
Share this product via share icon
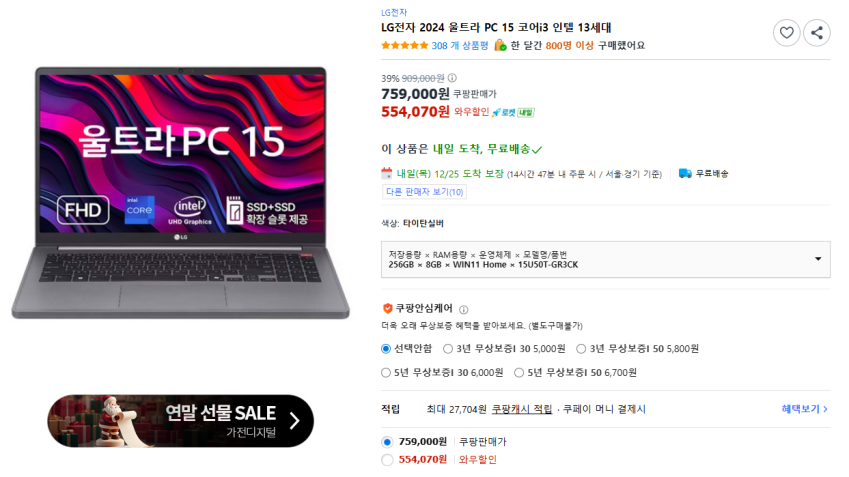(x=817, y=33)
